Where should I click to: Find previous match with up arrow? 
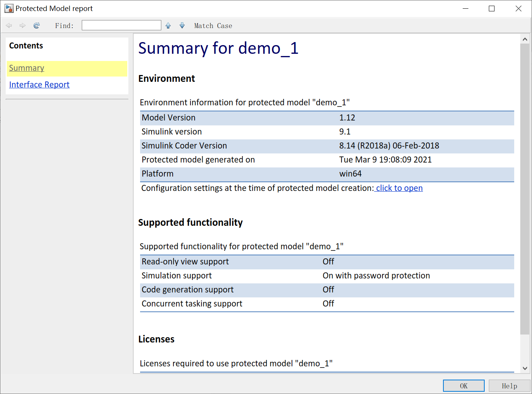168,25
